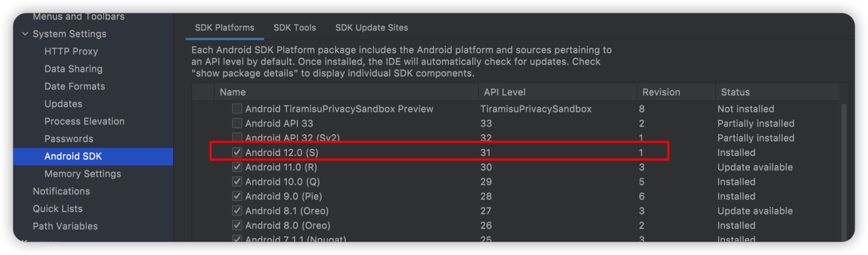Select Date Formats in sidebar
The height and width of the screenshot is (255, 868).
75,86
